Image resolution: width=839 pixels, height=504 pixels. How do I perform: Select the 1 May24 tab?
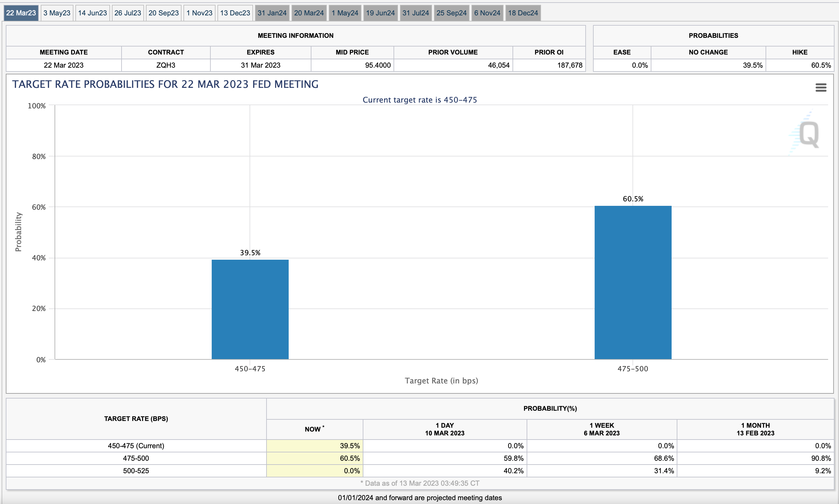click(x=345, y=13)
